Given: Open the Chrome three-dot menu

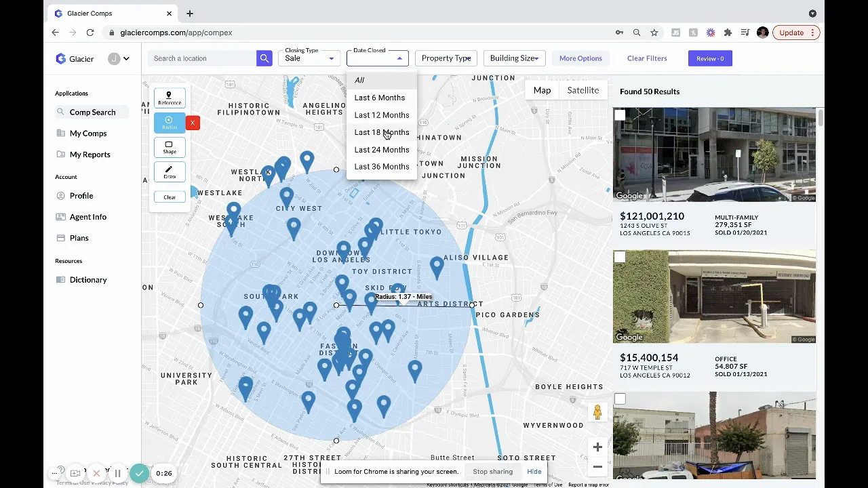Looking at the screenshot, I should point(812,33).
